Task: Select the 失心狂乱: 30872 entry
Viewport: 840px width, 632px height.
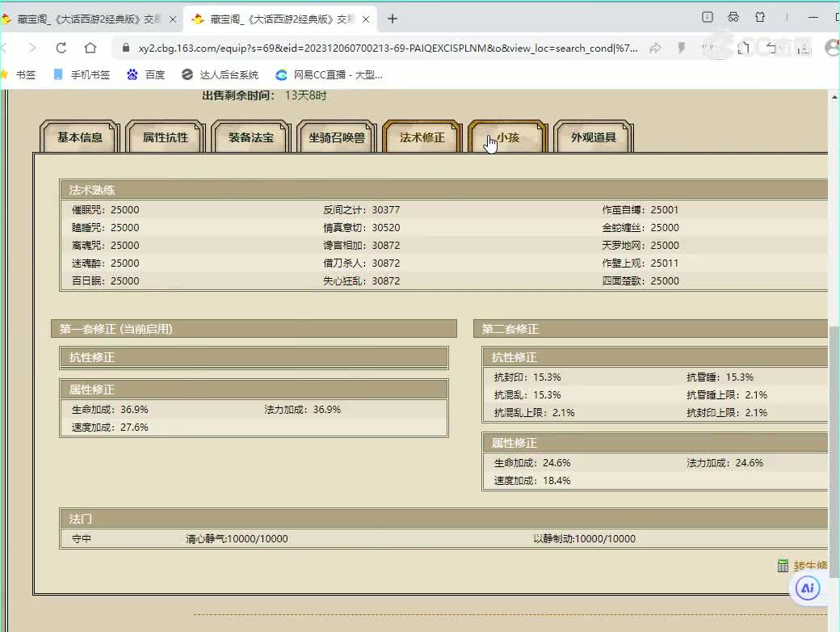Action: click(x=362, y=280)
